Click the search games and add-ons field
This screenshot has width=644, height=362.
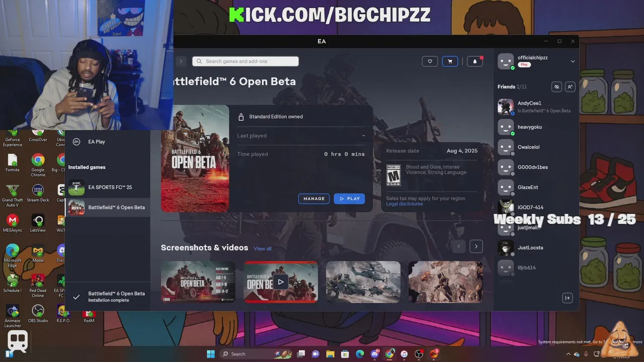click(x=246, y=61)
